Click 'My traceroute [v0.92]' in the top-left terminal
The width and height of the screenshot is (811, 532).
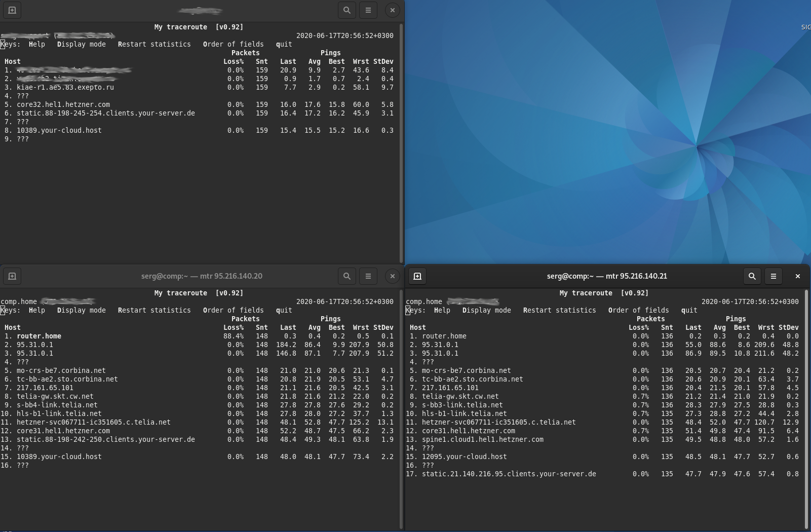point(199,27)
